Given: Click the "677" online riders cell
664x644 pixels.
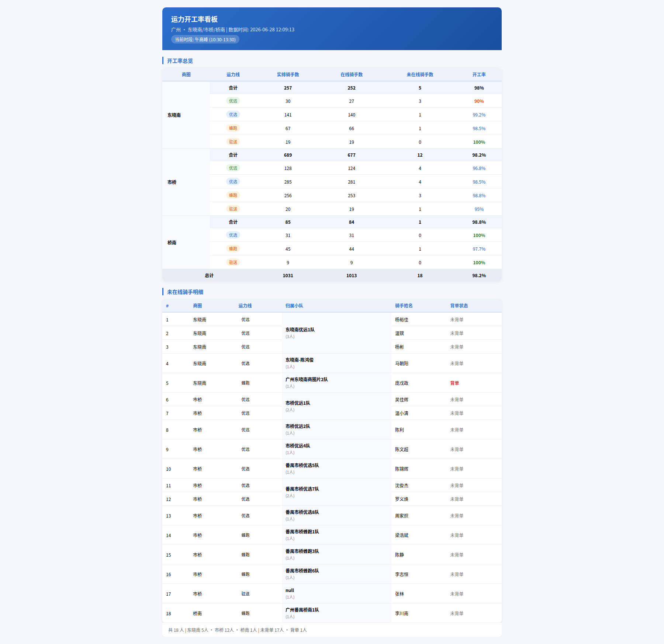Looking at the screenshot, I should coord(352,155).
